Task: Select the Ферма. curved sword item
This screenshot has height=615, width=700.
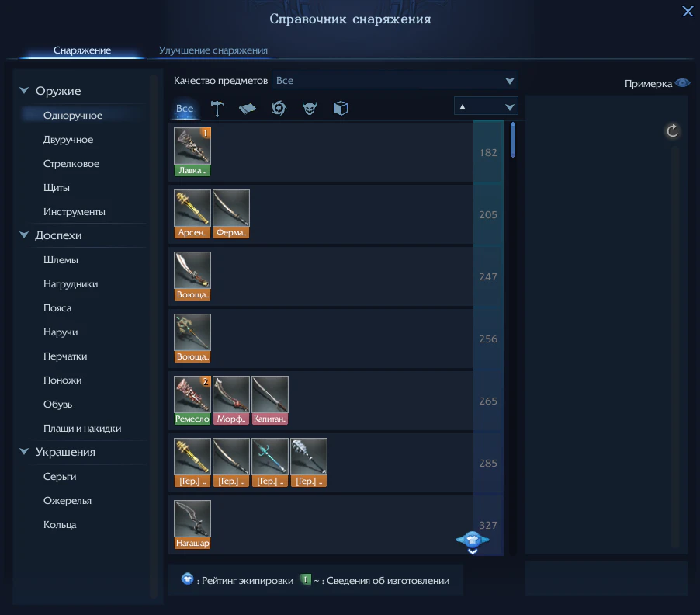Action: pyautogui.click(x=231, y=214)
